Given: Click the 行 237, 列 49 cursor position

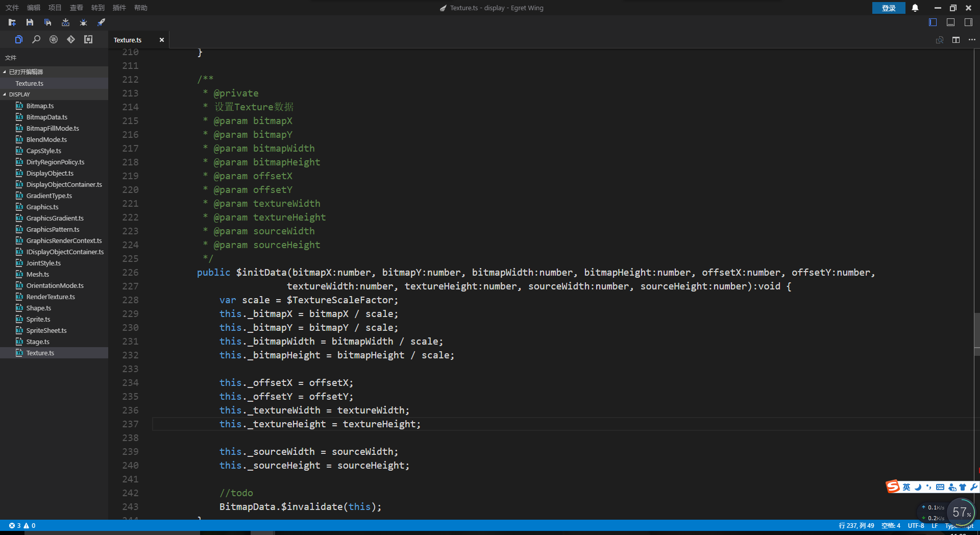Looking at the screenshot, I should pos(856,525).
